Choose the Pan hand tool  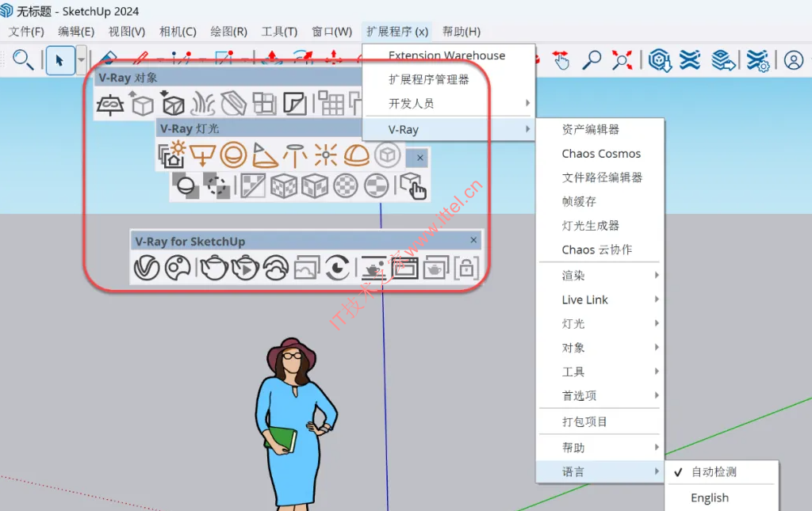tap(561, 60)
